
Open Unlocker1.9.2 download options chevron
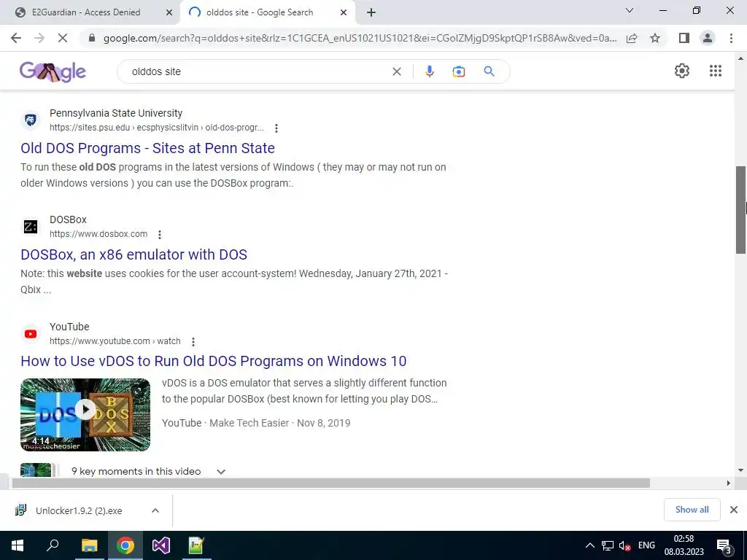coord(155,510)
